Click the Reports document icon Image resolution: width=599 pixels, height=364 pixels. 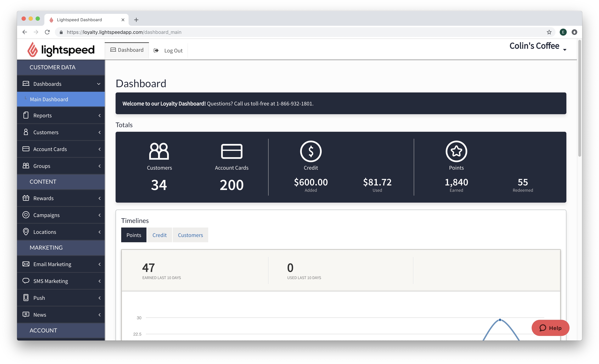coord(26,115)
